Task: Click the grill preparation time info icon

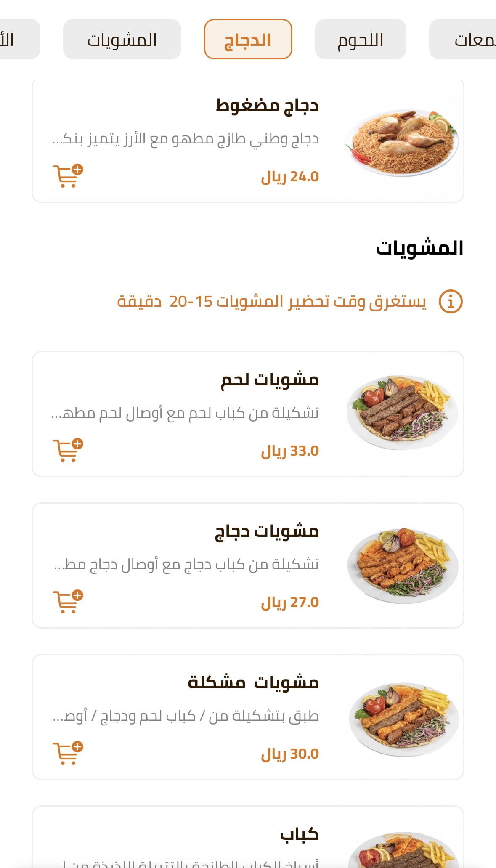Action: 451,302
